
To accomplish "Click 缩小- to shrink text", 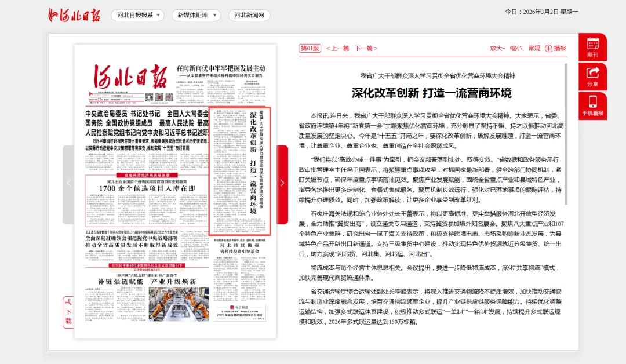I will click(x=517, y=48).
